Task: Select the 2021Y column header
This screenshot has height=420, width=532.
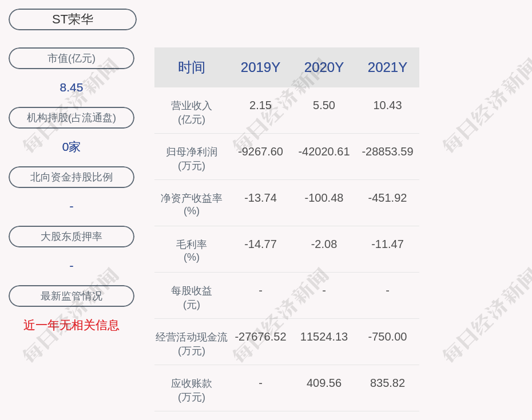Action: (387, 67)
